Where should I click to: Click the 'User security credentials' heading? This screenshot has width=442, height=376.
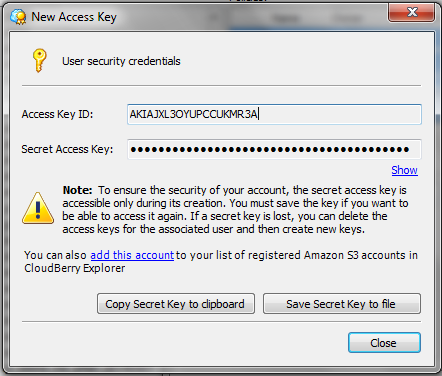point(121,61)
